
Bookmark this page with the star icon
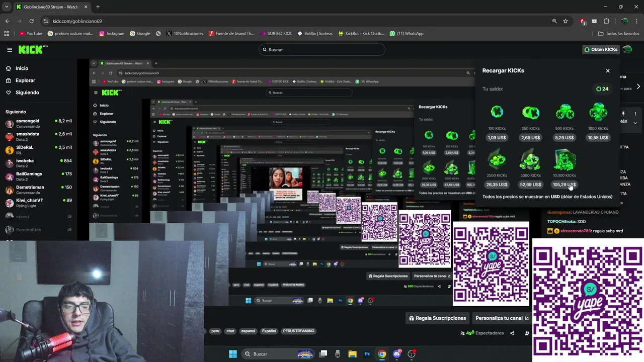tap(566, 21)
